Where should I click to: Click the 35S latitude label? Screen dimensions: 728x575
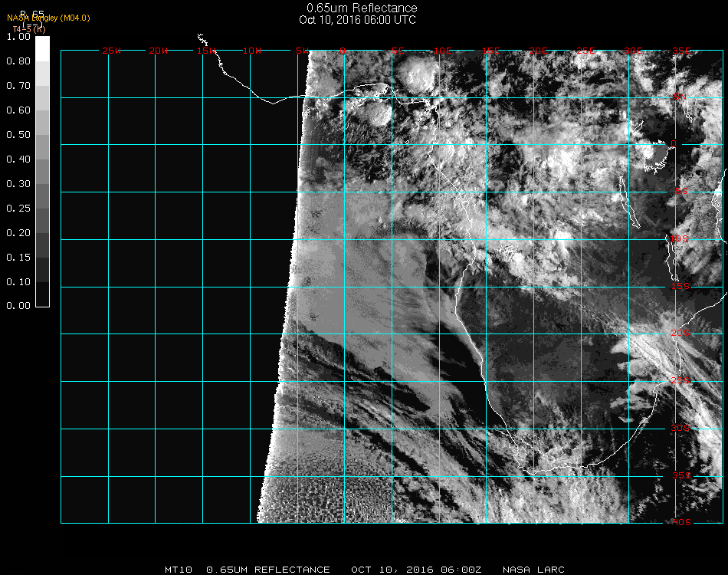click(x=681, y=475)
